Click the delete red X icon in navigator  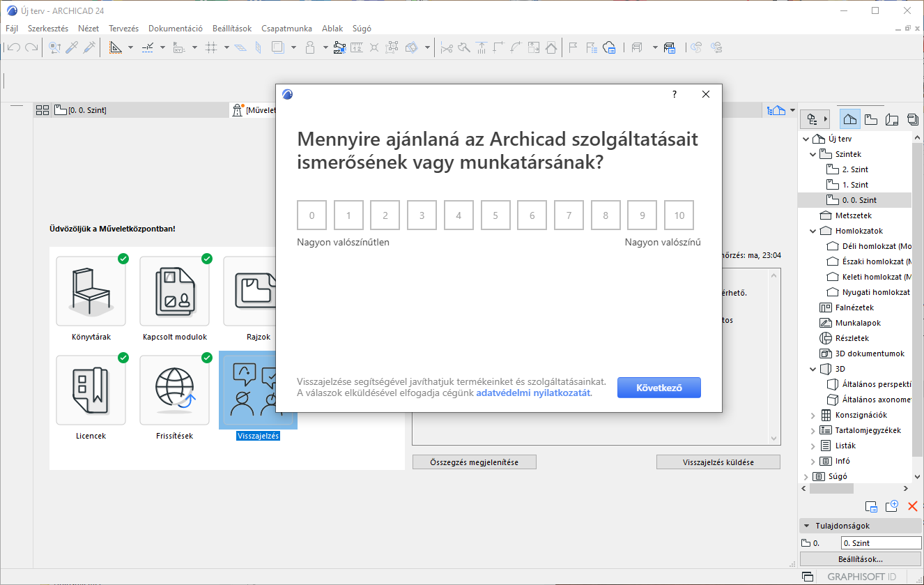912,506
